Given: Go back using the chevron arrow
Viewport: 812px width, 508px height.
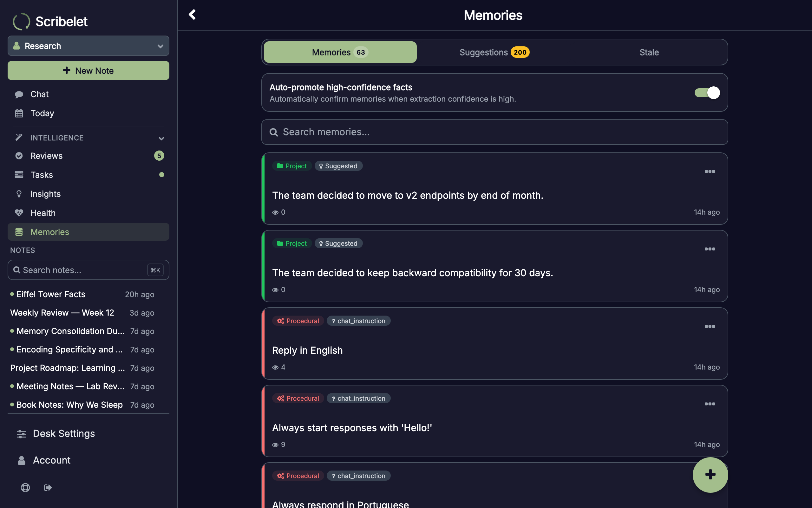Looking at the screenshot, I should pyautogui.click(x=192, y=15).
